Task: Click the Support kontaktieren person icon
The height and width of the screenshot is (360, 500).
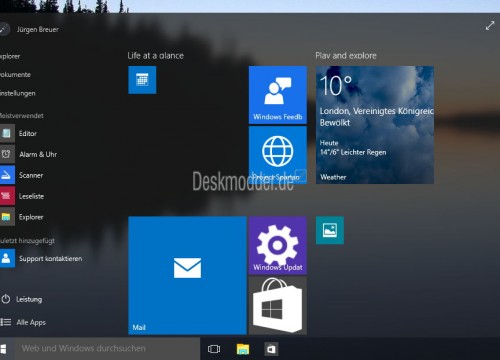Action: [7, 258]
